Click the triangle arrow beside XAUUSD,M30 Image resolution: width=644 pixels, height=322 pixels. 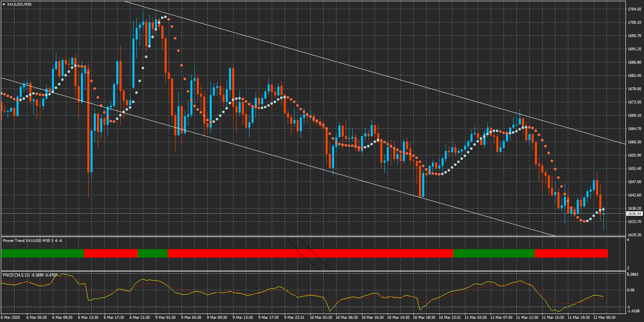(4, 4)
